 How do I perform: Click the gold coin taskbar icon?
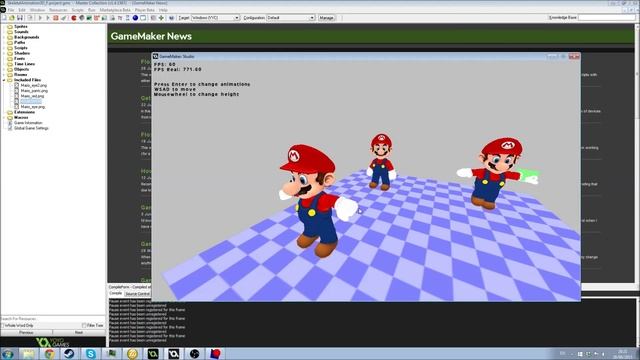click(x=132, y=354)
